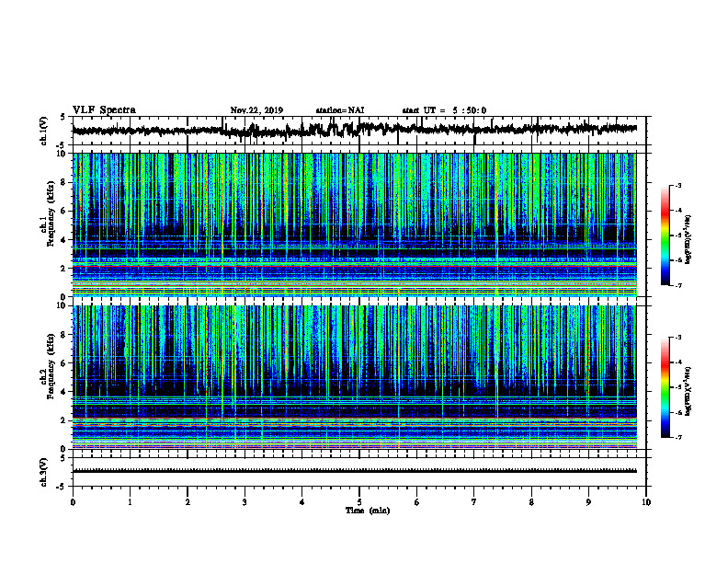The height and width of the screenshot is (563, 728).
Task: Click the ch.1 Frequency (kHz) axis label
Action: pyautogui.click(x=48, y=214)
